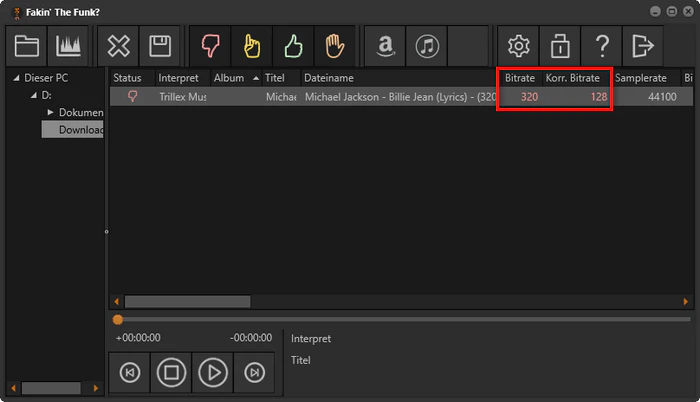Click the X remove files icon
Viewport: 700px width, 402px height.
pyautogui.click(x=118, y=46)
